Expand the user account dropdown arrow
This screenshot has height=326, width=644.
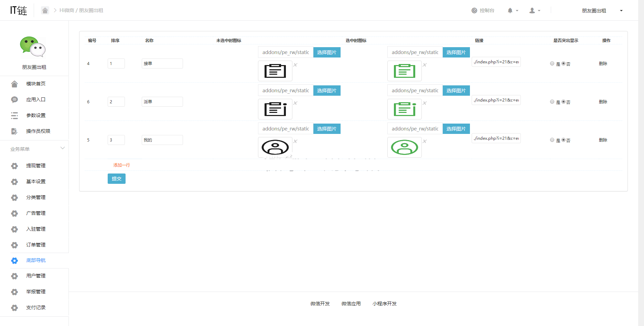[539, 11]
